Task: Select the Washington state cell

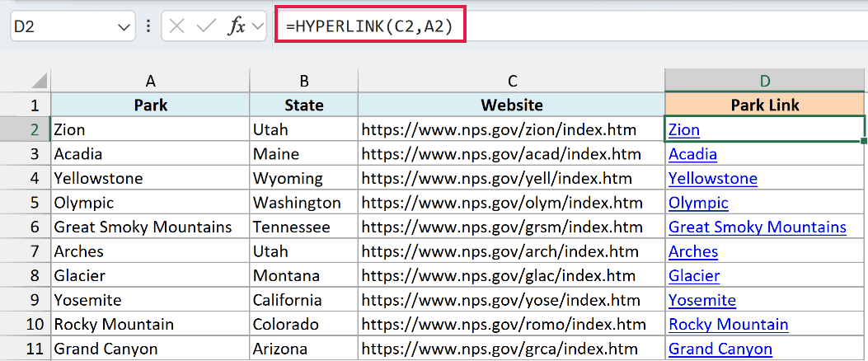Action: (x=304, y=202)
